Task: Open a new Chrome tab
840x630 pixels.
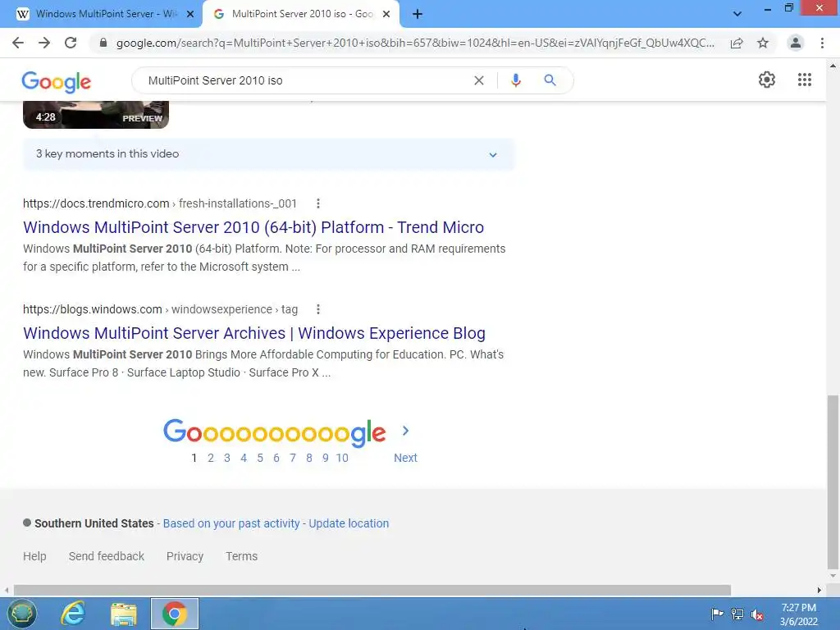Action: click(x=418, y=14)
